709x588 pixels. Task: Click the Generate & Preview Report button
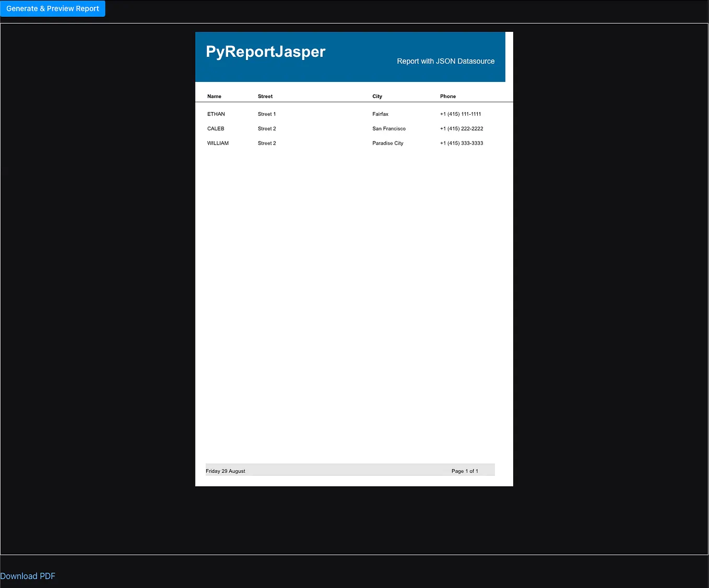(x=52, y=8)
